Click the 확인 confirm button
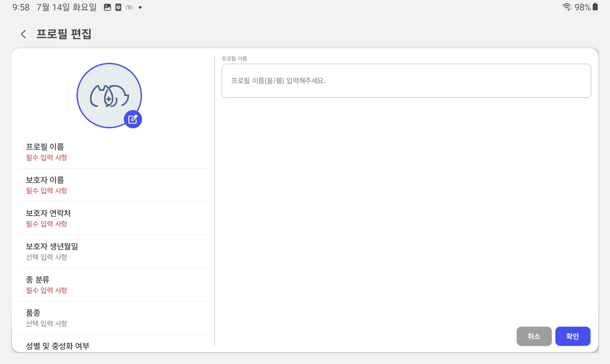 click(573, 336)
